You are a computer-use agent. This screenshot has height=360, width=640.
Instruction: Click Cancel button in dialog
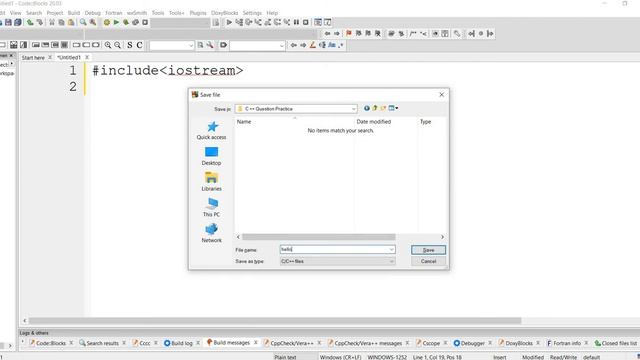[x=428, y=261]
